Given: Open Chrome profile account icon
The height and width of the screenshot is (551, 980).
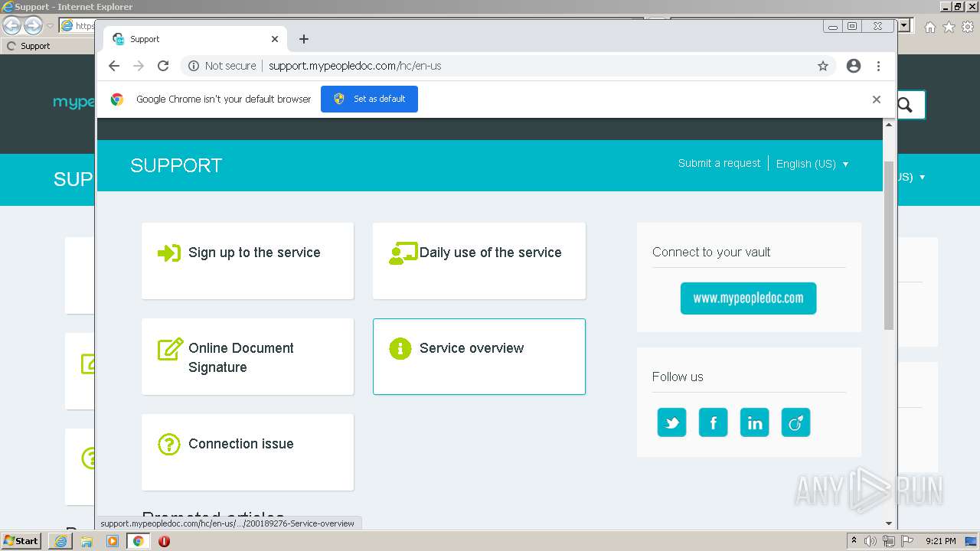Looking at the screenshot, I should click(854, 66).
